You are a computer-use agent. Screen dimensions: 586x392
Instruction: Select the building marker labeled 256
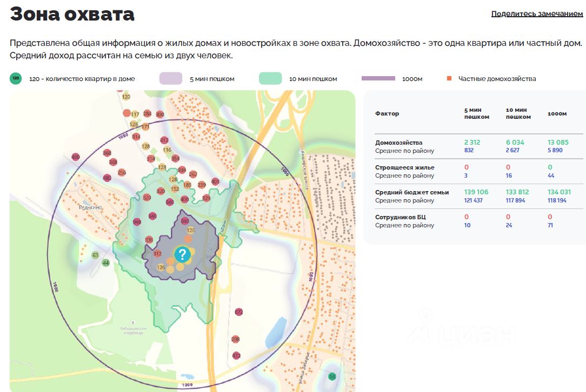tap(122, 172)
